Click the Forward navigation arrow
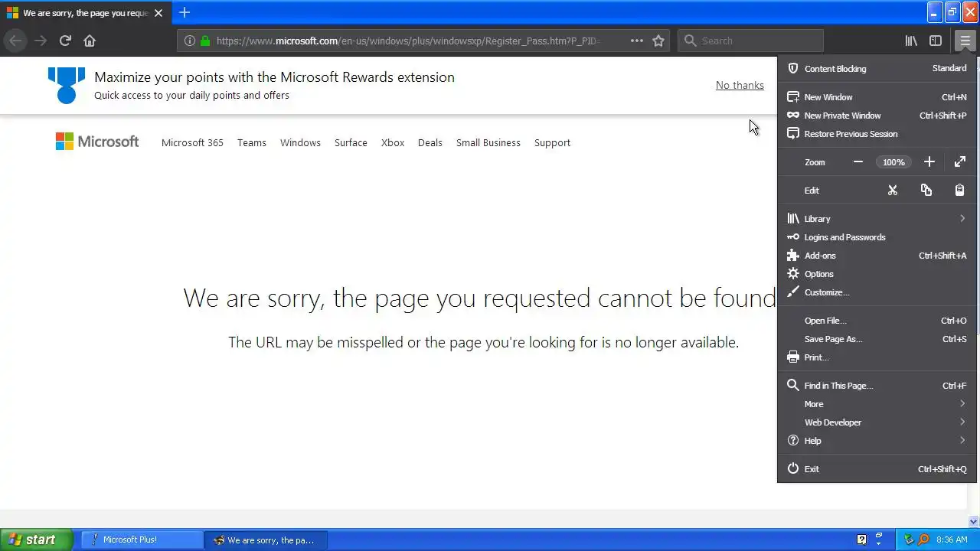Viewport: 980px width, 551px height. click(x=41, y=41)
